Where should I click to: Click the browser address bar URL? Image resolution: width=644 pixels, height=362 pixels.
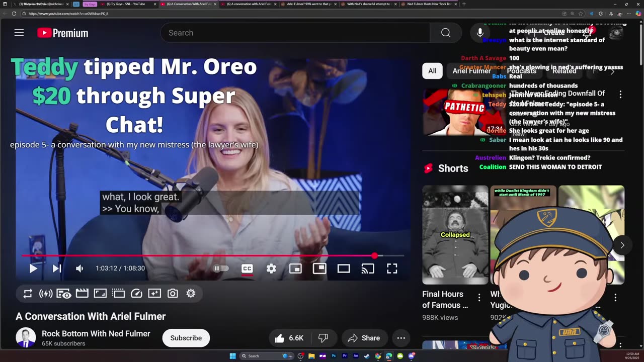pos(68,14)
